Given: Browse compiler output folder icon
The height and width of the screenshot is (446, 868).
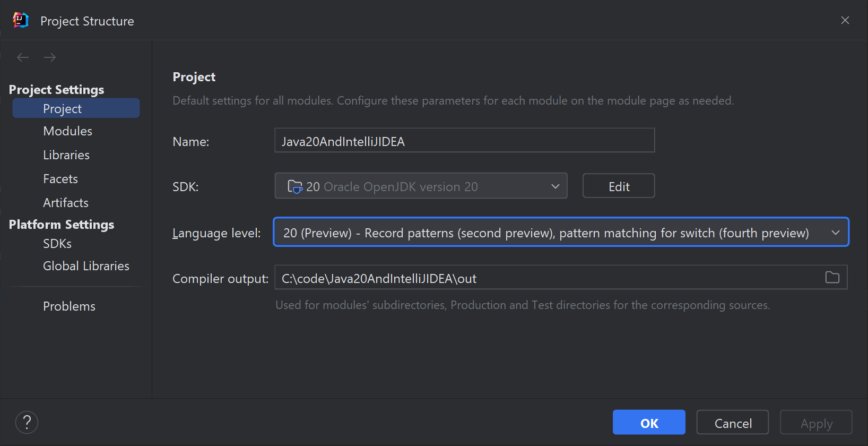Looking at the screenshot, I should (x=832, y=277).
